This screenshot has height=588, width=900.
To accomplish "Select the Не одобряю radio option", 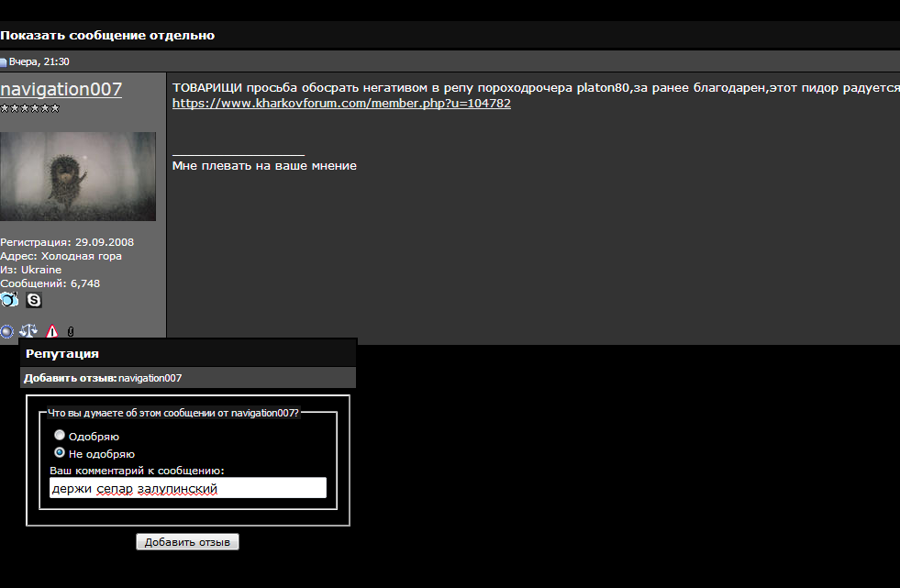I will click(x=59, y=452).
